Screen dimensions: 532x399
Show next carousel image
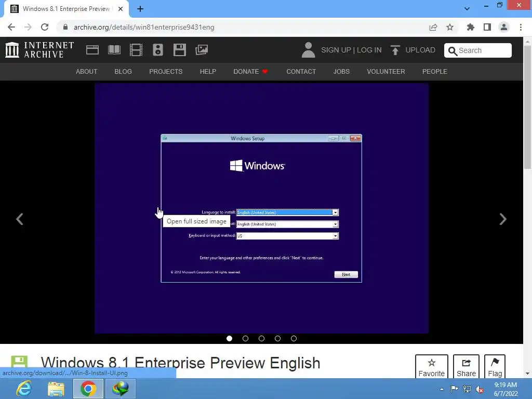click(x=503, y=219)
